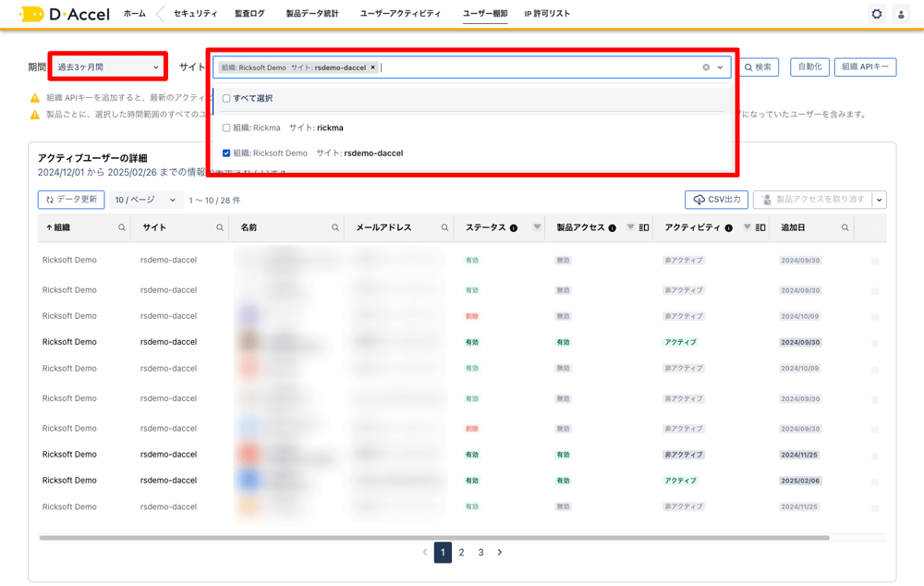Click the アクティブユーザーの詳細 heading
924x586 pixels.
tap(92, 158)
